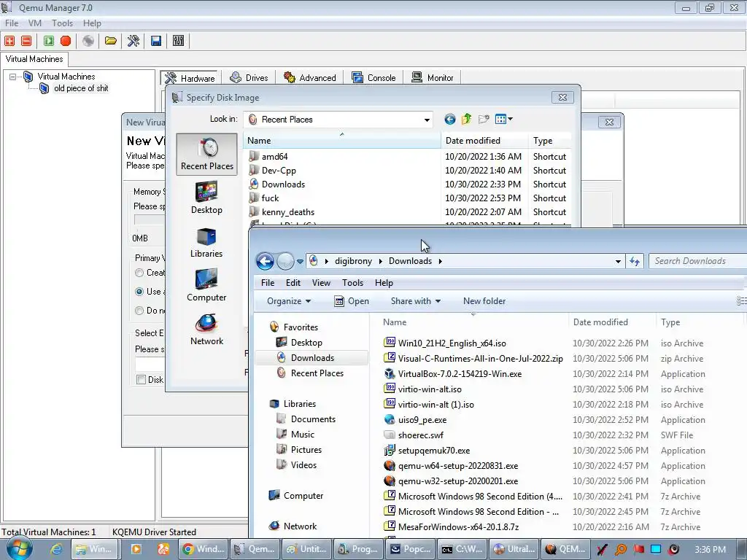Open tools wrench and hammer toolbar icon
The image size is (747, 560).
tap(133, 41)
